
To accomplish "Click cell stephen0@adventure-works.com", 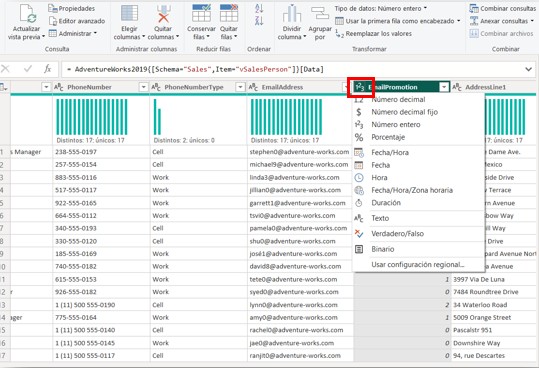I will (299, 152).
